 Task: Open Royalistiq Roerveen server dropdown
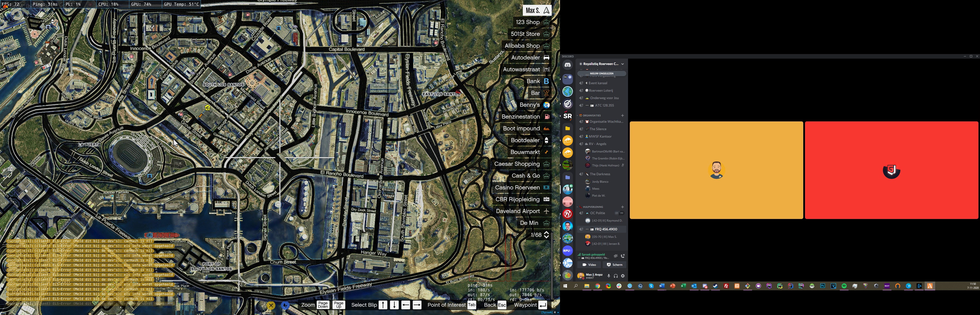[622, 64]
